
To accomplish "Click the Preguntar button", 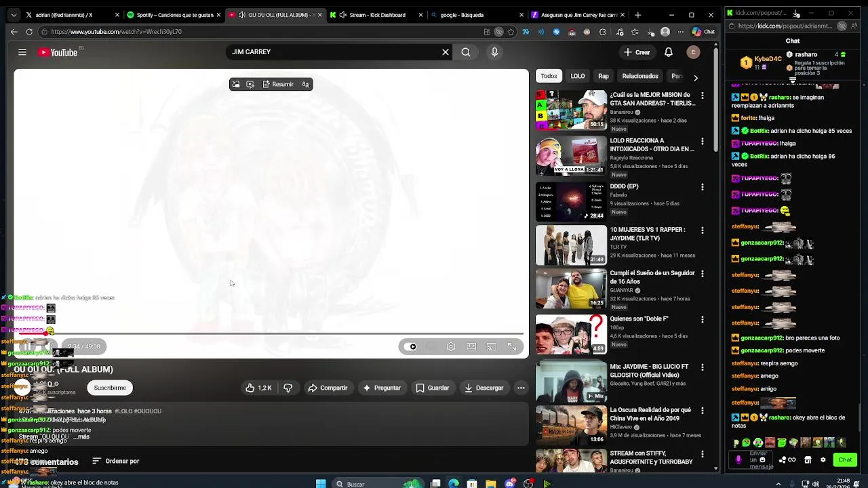I will point(382,388).
